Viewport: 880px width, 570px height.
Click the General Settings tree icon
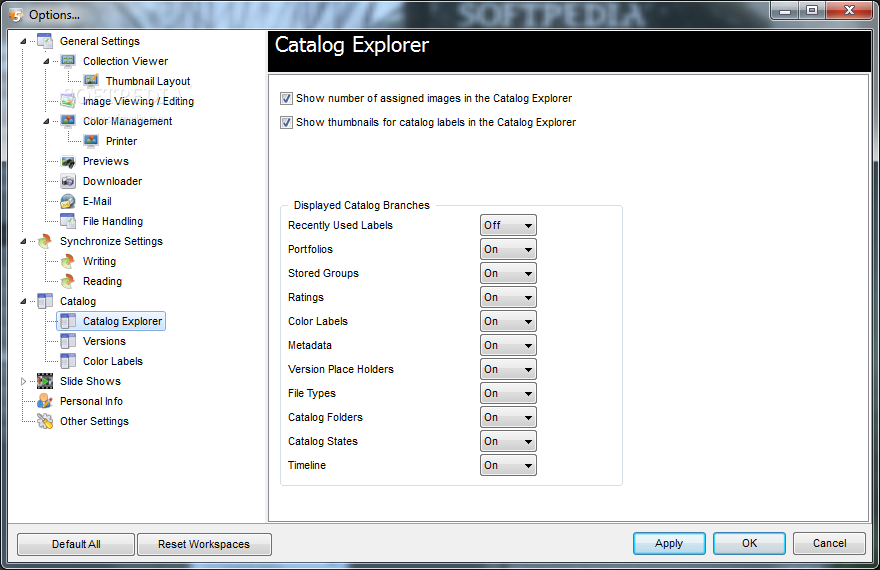tap(45, 41)
